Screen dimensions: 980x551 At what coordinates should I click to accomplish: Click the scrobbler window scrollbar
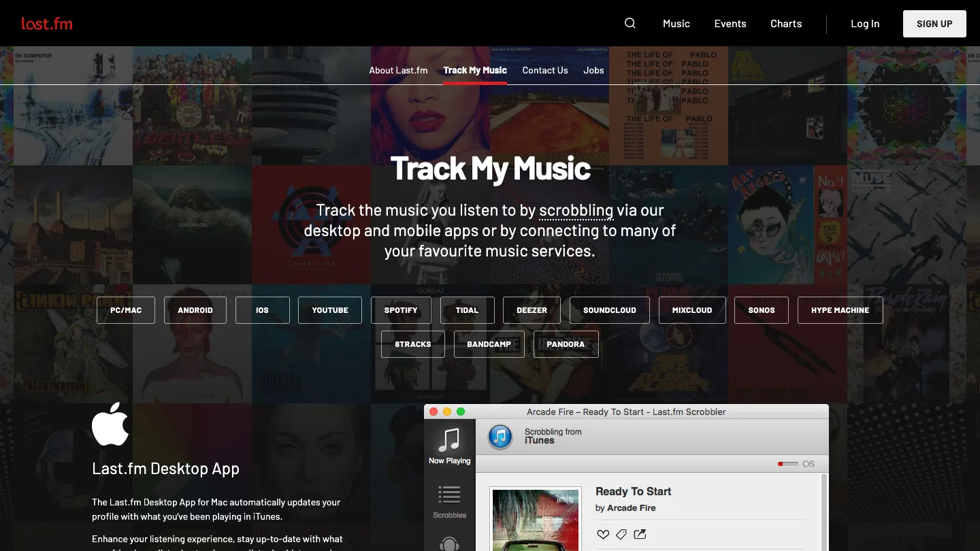[825, 512]
